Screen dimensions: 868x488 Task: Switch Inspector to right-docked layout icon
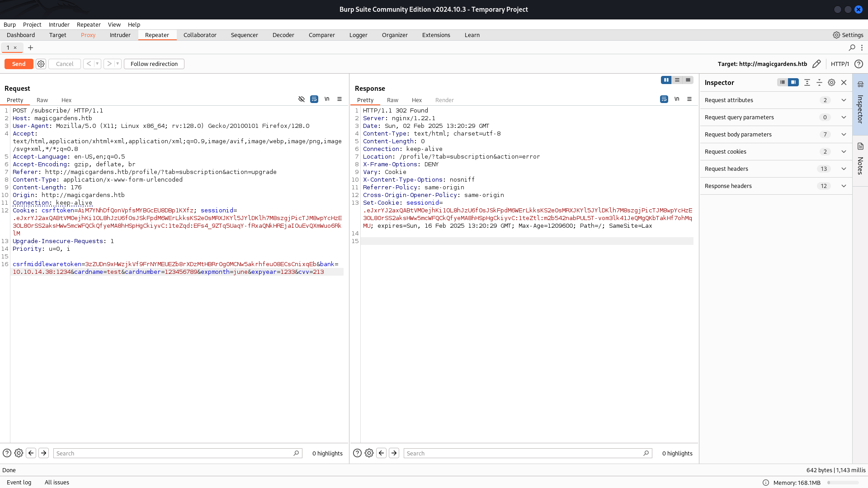(793, 82)
